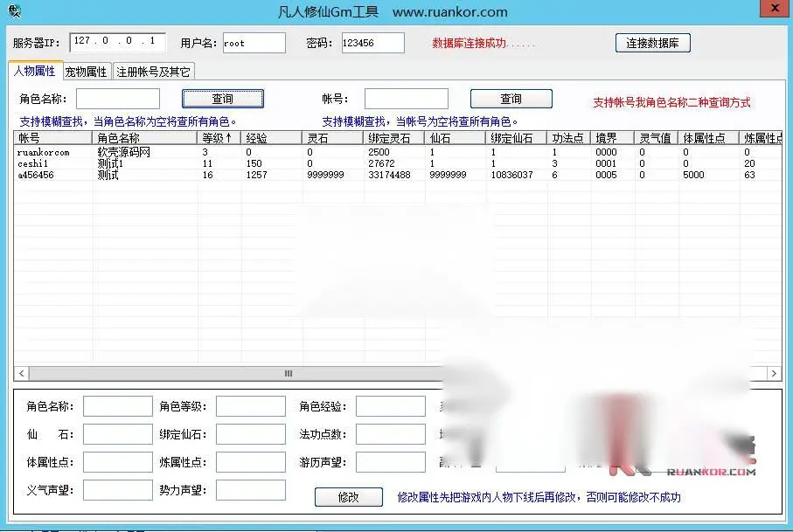
Task: Click 查询 next to the 角色名称 search box
Action: pyautogui.click(x=223, y=99)
